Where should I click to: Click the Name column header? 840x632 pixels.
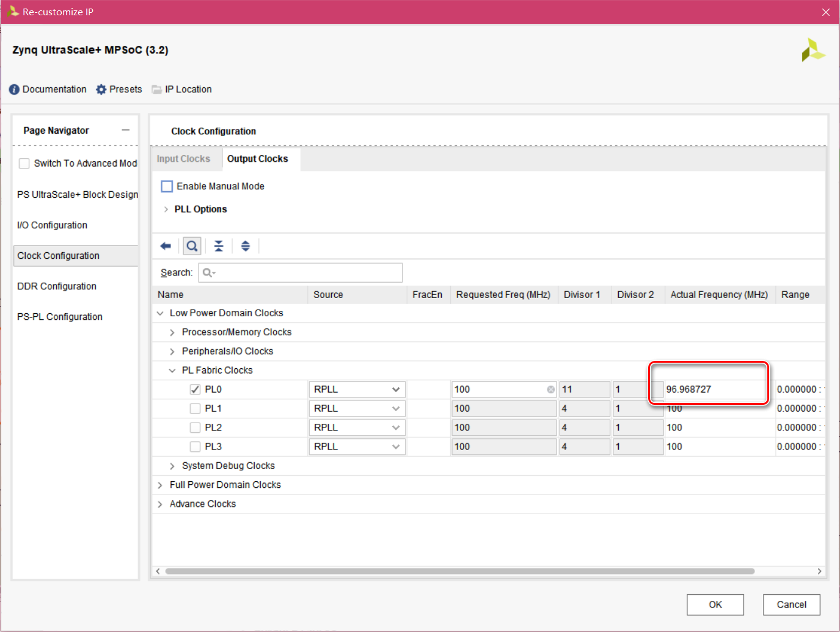point(230,295)
